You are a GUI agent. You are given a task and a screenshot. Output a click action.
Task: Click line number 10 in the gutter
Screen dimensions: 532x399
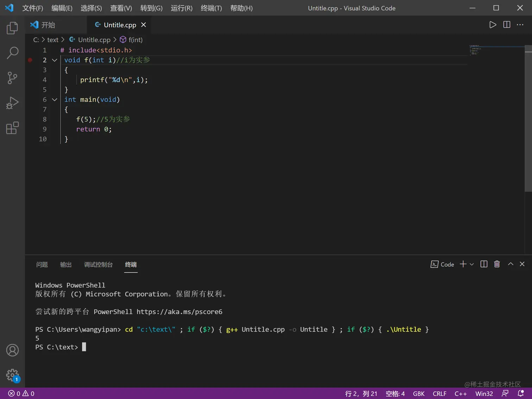click(43, 139)
